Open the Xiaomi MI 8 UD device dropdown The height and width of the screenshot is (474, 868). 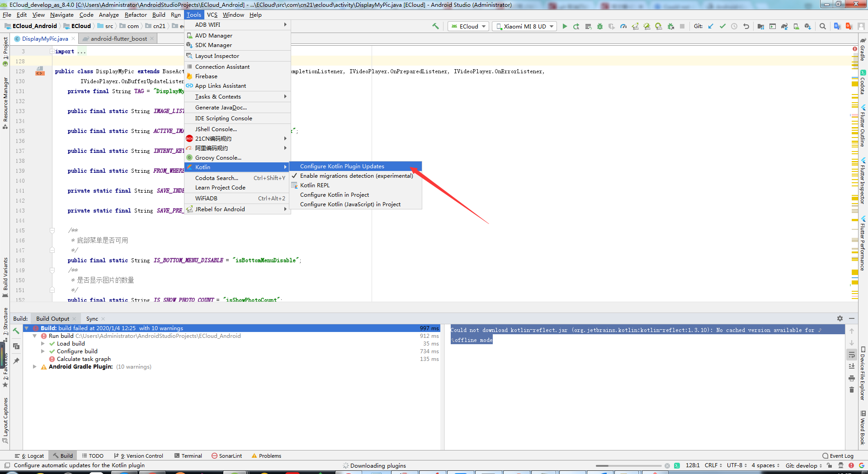click(x=524, y=26)
